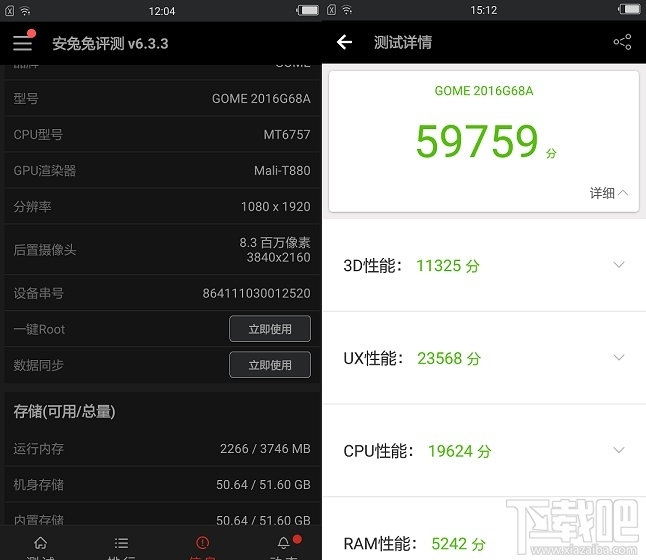Image resolution: width=646 pixels, height=560 pixels.
Task: Tap the battery icon in right status bar
Action: 629,9
